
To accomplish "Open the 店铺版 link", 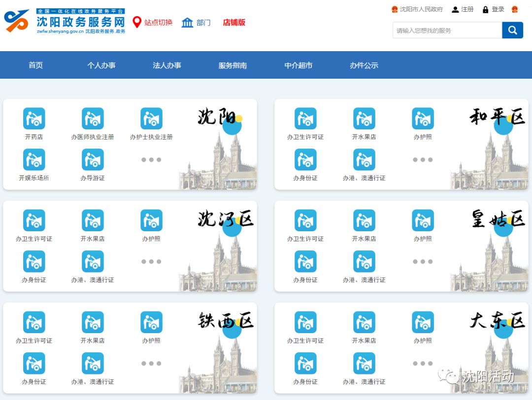I will point(233,23).
